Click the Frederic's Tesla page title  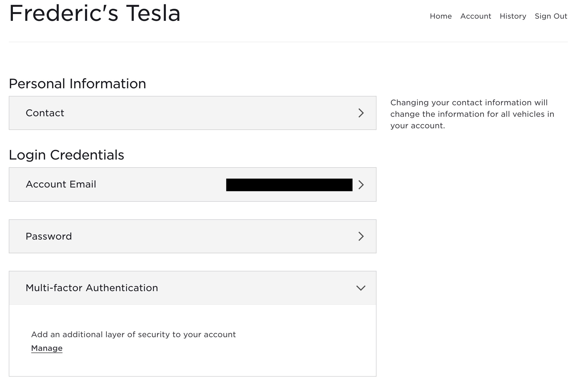coord(95,13)
